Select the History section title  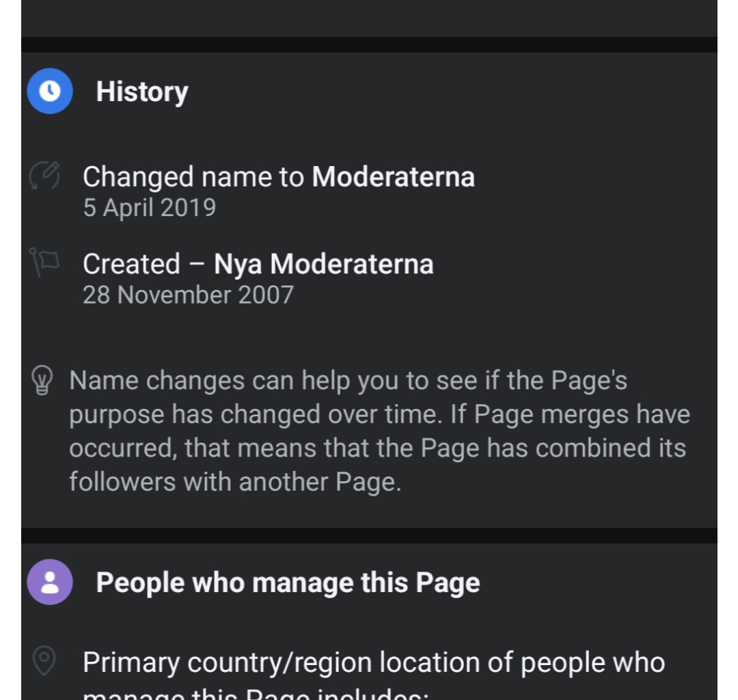pyautogui.click(x=142, y=91)
